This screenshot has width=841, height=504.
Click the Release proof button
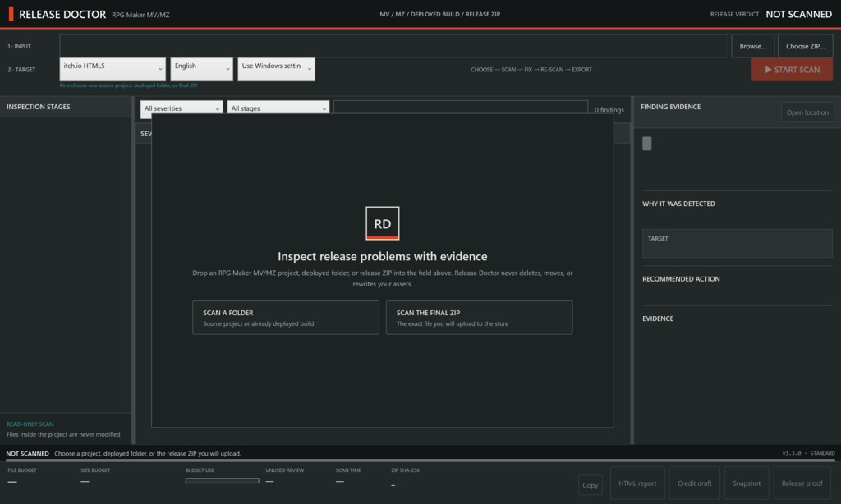(802, 483)
